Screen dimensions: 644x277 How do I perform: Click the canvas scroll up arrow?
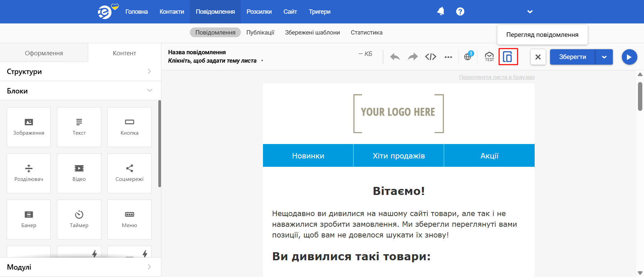click(x=640, y=74)
